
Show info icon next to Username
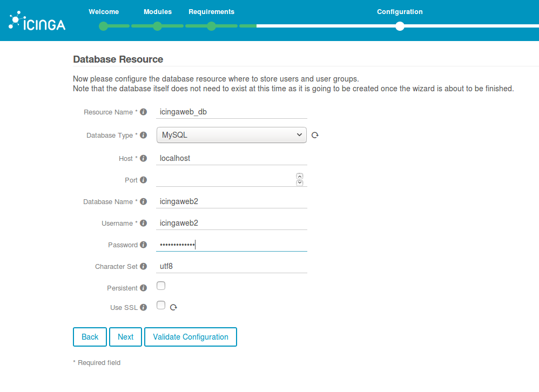(x=143, y=224)
